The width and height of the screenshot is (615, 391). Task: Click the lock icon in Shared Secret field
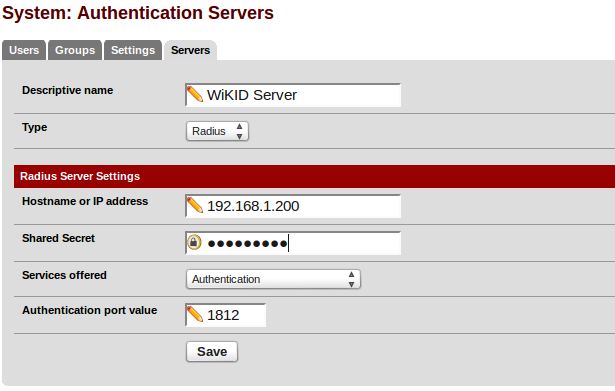tap(194, 242)
